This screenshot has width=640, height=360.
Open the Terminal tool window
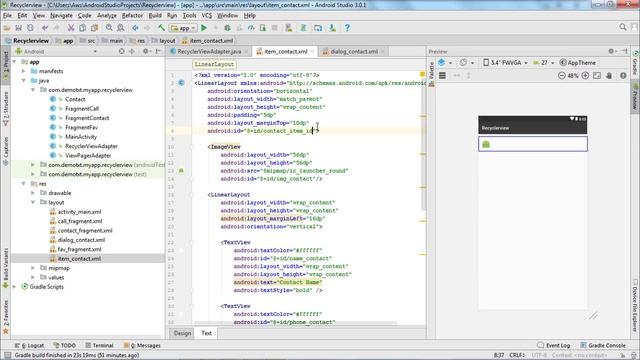99,345
